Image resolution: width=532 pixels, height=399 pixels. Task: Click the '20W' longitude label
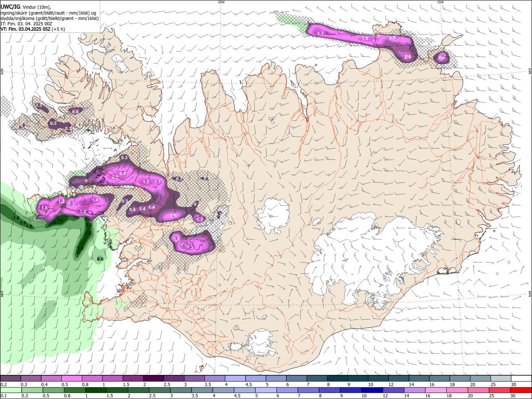[221, 2]
